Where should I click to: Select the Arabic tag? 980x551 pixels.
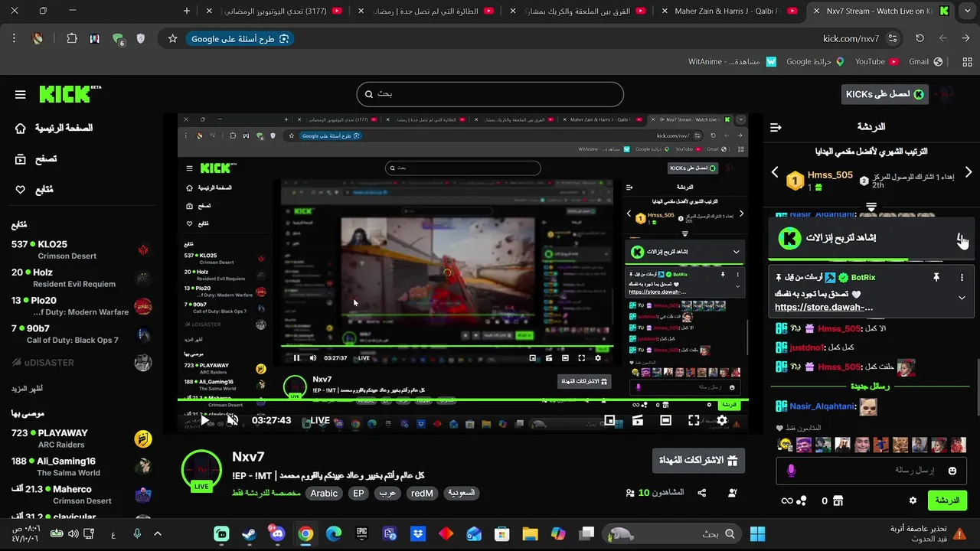coord(324,494)
